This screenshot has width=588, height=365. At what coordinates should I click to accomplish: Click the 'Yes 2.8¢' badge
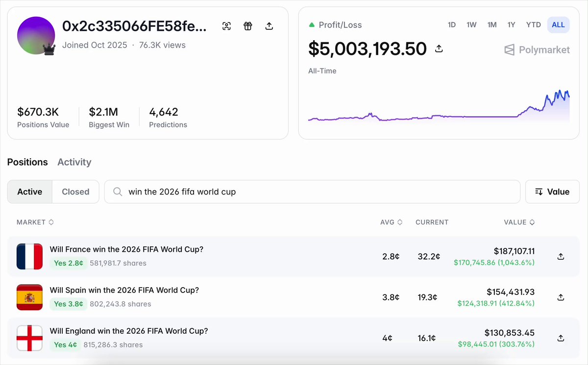click(69, 263)
